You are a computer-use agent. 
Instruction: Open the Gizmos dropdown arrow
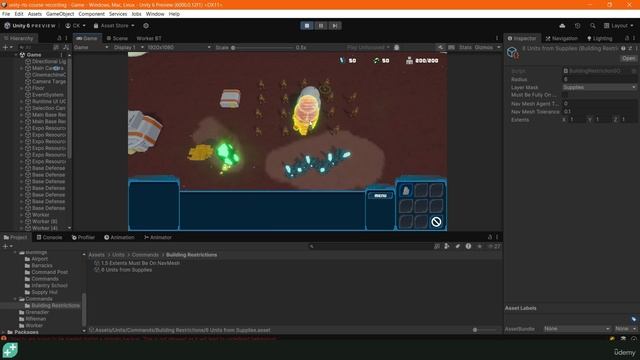click(498, 47)
